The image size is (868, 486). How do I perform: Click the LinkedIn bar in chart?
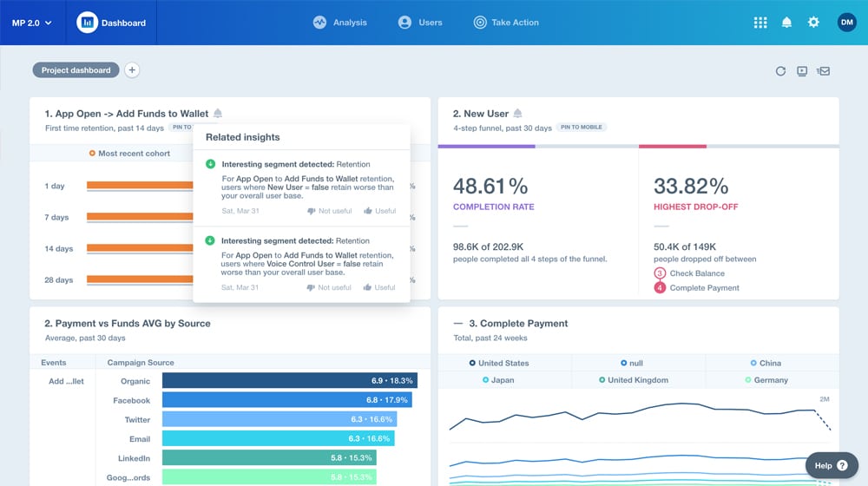pos(269,457)
